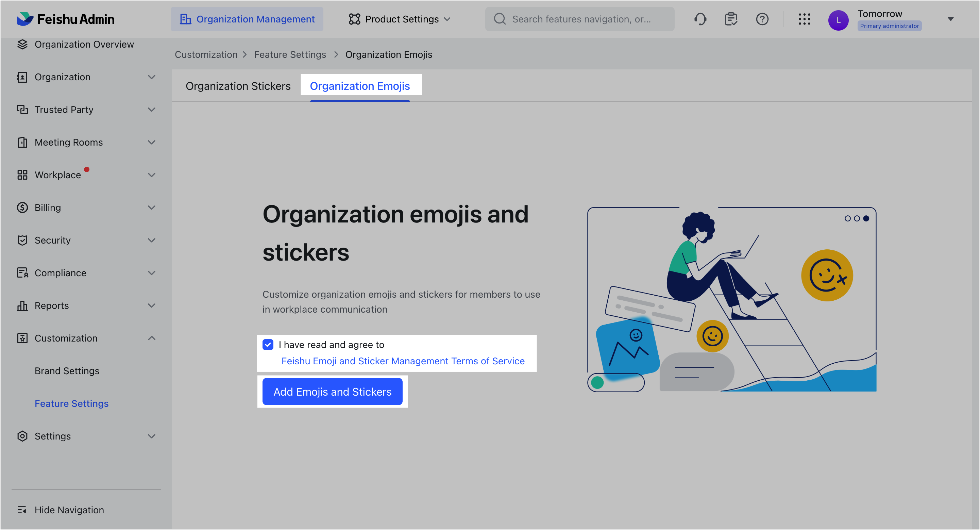This screenshot has width=980, height=530.
Task: Click the Billing dollar icon
Action: 22,208
